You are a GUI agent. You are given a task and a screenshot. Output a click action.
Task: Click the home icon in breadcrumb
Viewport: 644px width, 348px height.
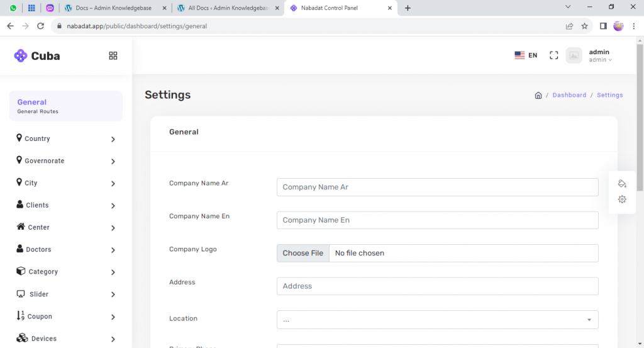[538, 96]
